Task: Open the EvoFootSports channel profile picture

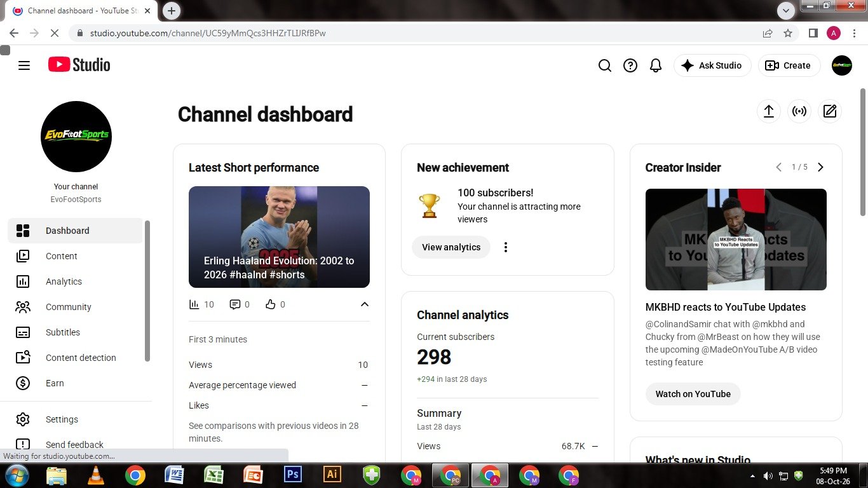Action: pyautogui.click(x=76, y=137)
